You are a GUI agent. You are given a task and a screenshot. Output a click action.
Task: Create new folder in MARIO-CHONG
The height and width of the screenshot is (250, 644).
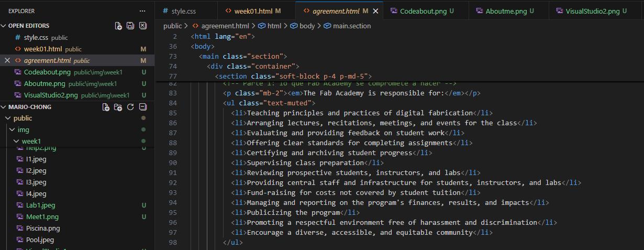pos(118,107)
